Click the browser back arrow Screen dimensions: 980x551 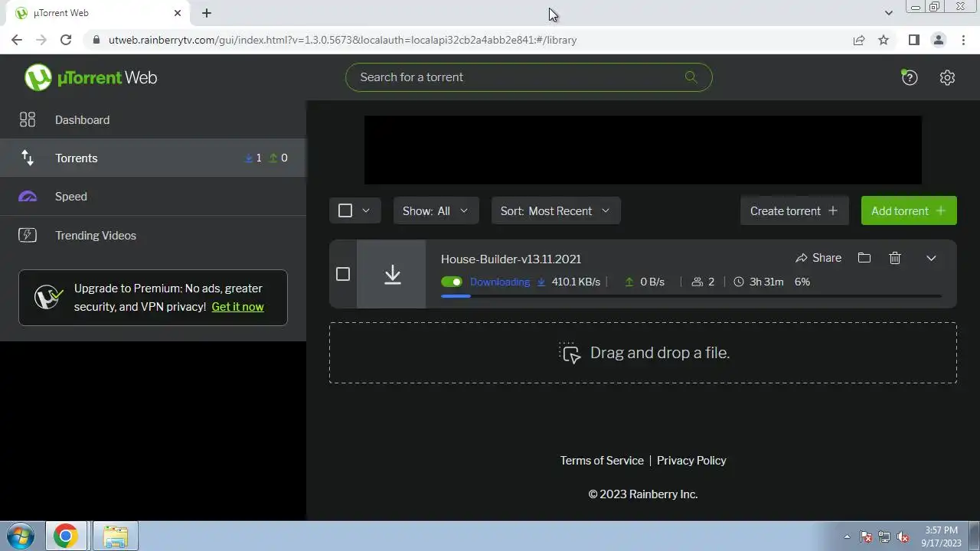point(17,40)
